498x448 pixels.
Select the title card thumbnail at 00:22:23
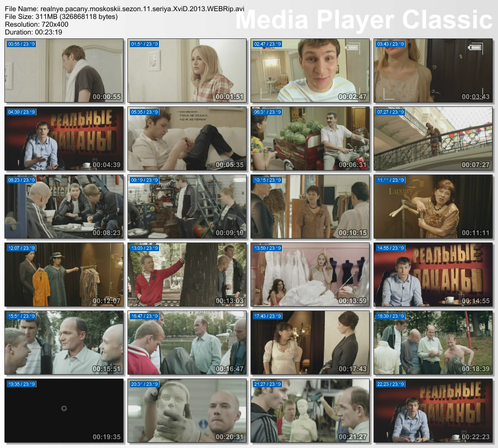coord(433,411)
